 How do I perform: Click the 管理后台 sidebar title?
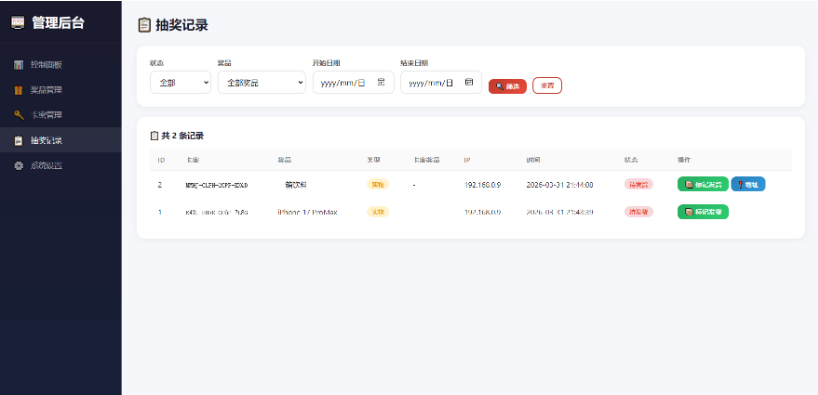(x=58, y=23)
